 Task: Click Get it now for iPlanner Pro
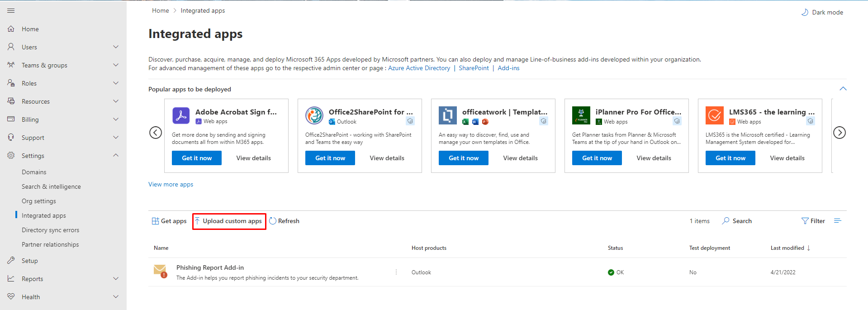[x=597, y=158]
